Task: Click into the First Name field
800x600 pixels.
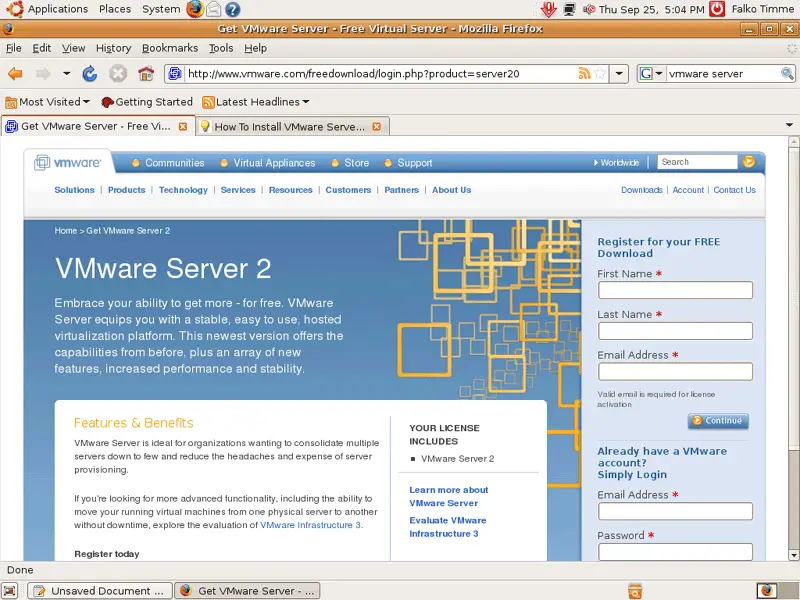Action: point(675,290)
